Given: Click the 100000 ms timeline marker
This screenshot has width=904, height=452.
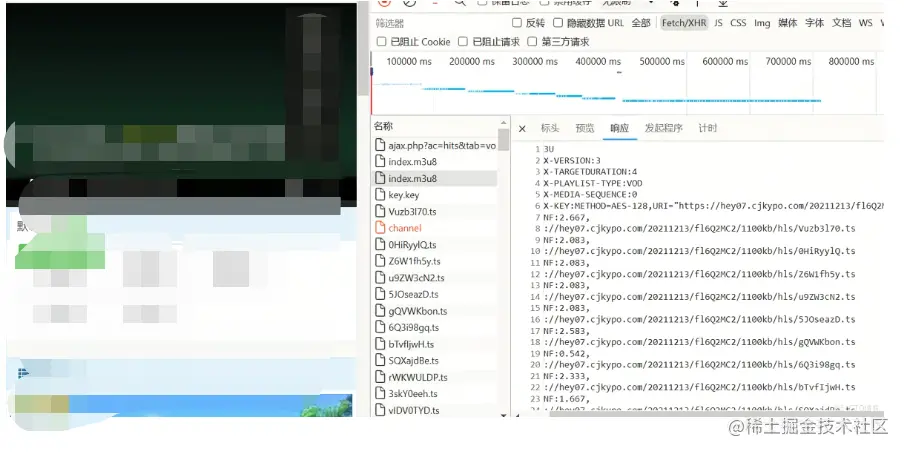Looking at the screenshot, I should [409, 61].
